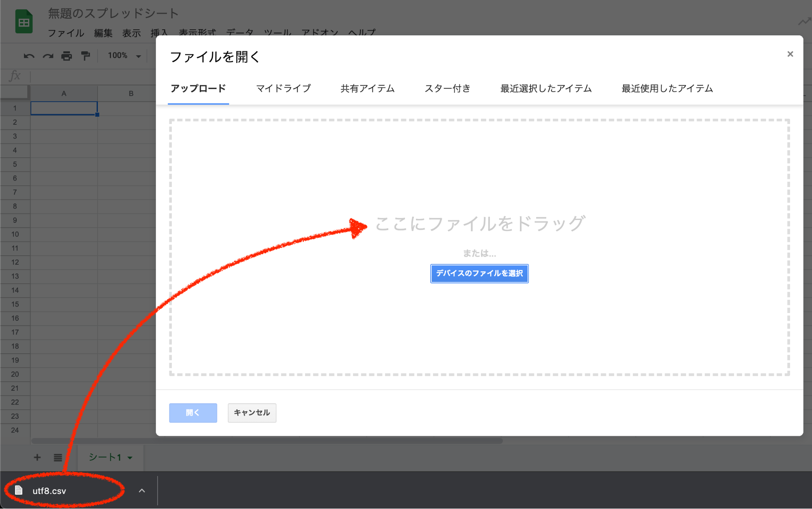Click the add sheet plus icon
The image size is (812, 509).
click(37, 457)
